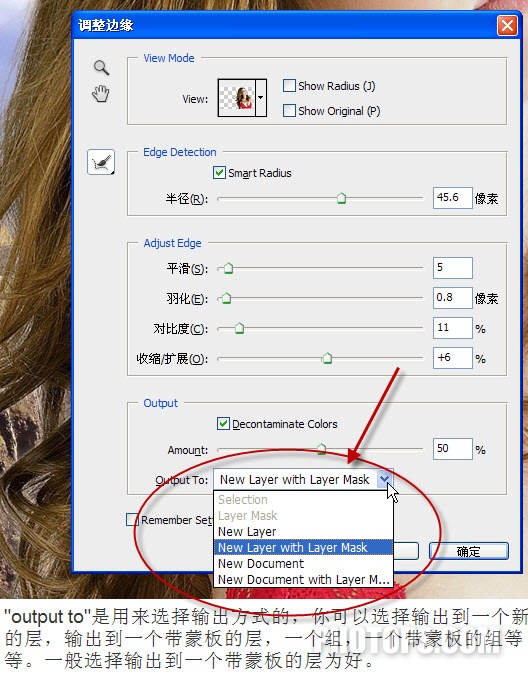Screen dimensions: 528x685
Task: Close the 调整边缘 dialog
Action: pos(507,26)
